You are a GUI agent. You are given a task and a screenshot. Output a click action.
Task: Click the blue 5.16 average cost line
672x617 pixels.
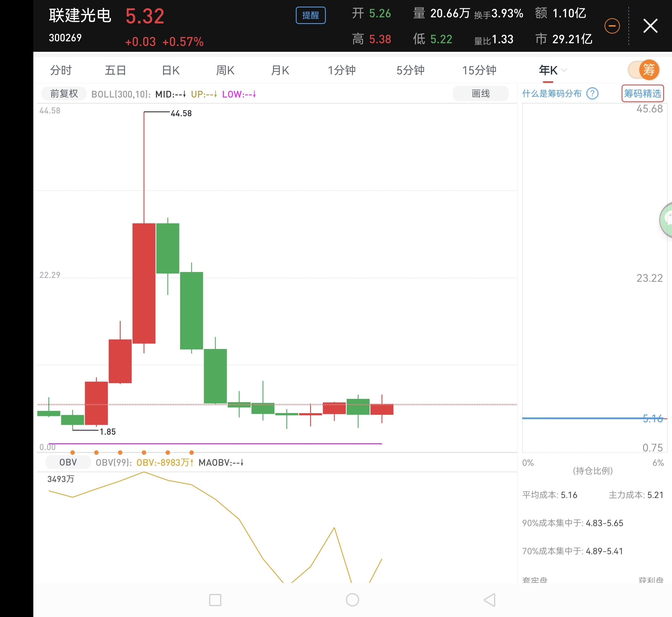tap(584, 418)
